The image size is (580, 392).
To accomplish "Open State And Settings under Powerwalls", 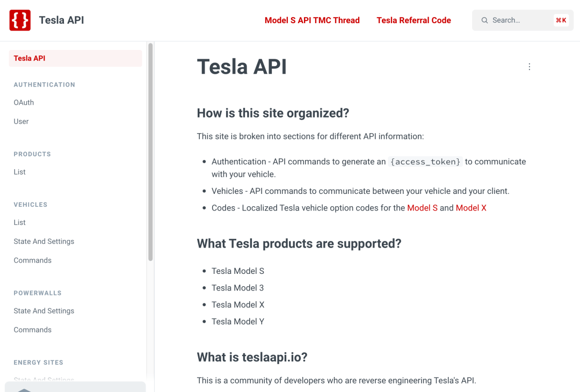I will tap(44, 311).
